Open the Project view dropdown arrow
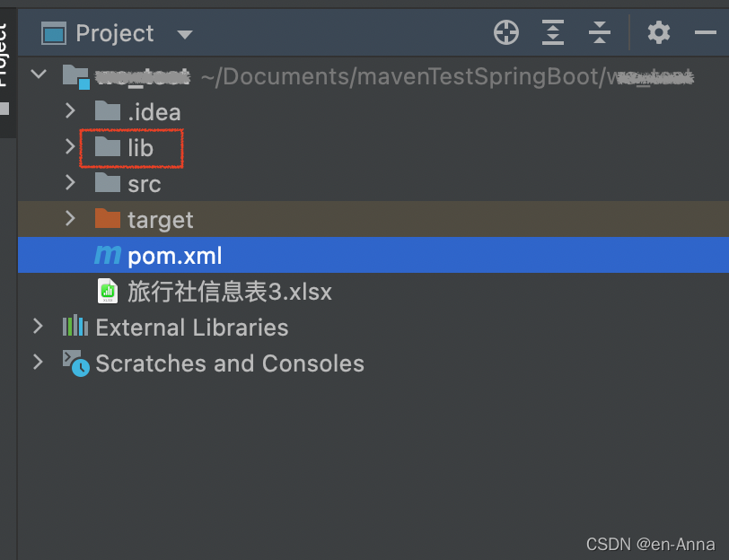729x560 pixels. pos(185,34)
